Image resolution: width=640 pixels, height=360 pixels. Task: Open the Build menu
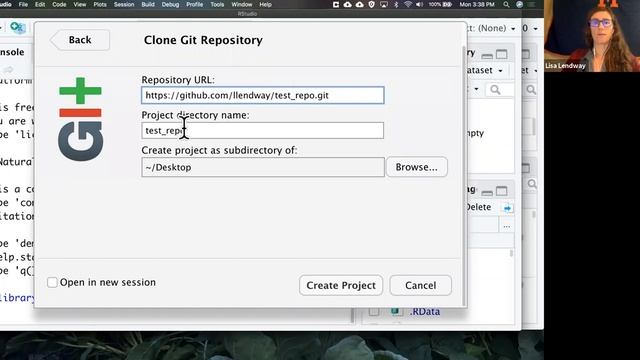pos(148,4)
